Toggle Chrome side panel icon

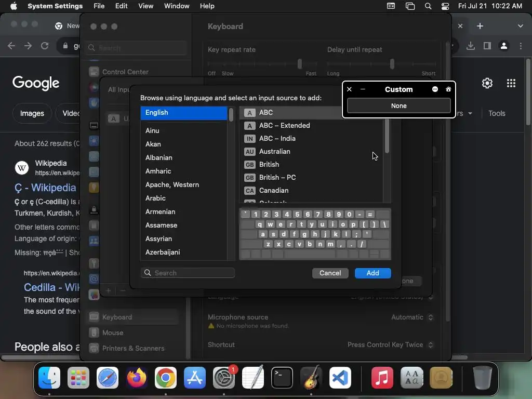pos(487,46)
